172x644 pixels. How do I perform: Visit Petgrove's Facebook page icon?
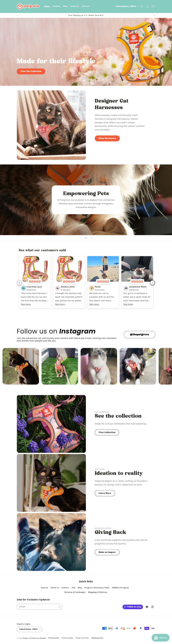pyautogui.click(x=147, y=607)
